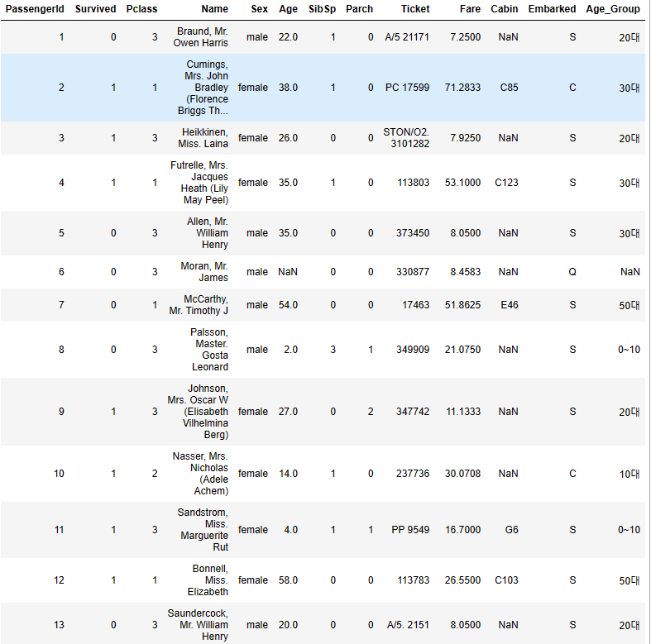Select the Cumings, Mrs. John Bradley name cell
The height and width of the screenshot is (644, 651).
[203, 88]
